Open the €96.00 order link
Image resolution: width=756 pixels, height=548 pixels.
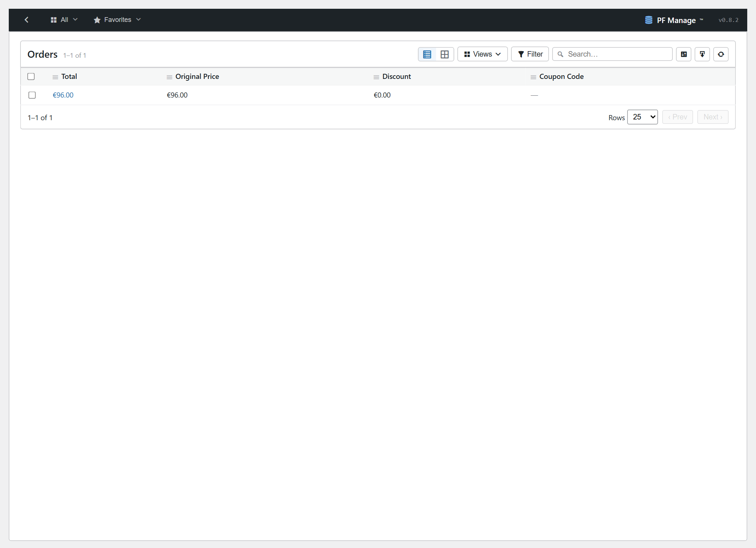[x=63, y=95]
